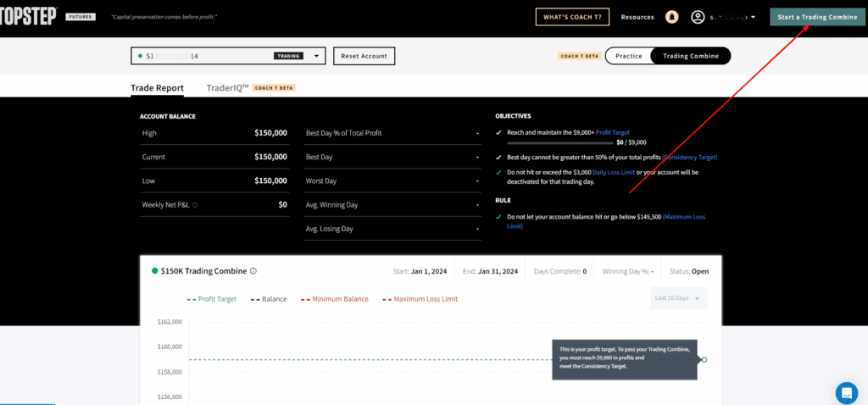Viewport: 868px width, 405px height.
Task: Open the Last 10 Days range dropdown
Action: click(679, 298)
